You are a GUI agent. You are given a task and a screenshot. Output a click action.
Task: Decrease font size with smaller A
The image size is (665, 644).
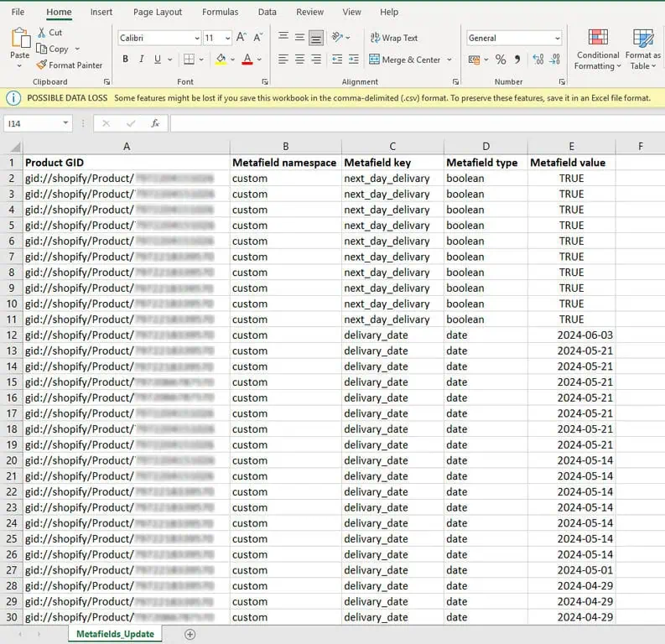point(257,37)
